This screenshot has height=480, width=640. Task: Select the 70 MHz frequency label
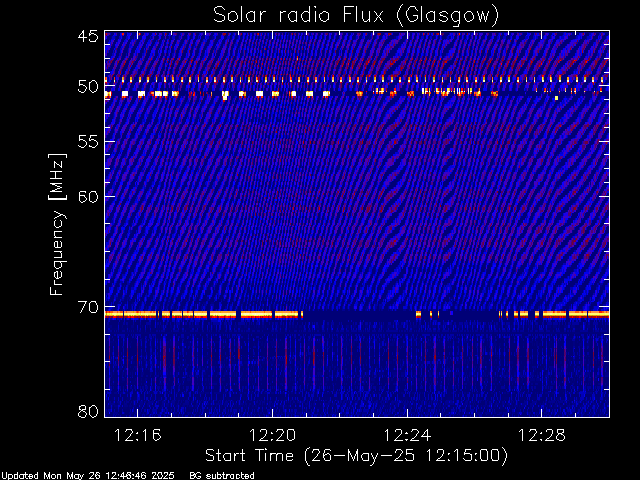(88, 307)
